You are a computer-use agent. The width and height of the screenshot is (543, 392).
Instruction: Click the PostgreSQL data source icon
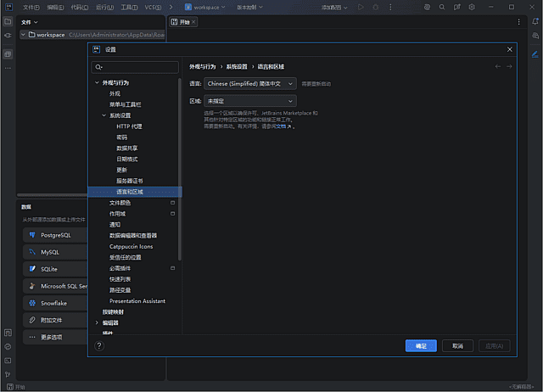point(31,234)
